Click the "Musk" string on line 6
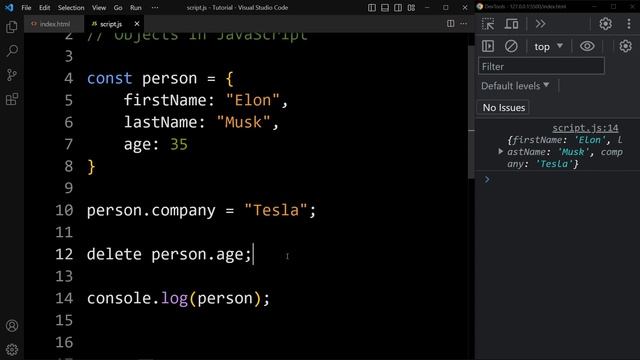This screenshot has width=640, height=360. click(x=243, y=122)
